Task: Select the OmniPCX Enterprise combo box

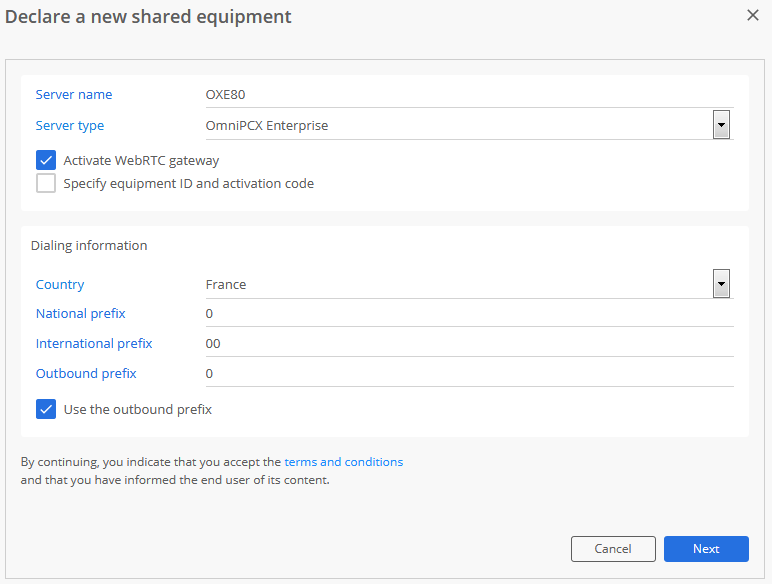Action: tap(469, 126)
